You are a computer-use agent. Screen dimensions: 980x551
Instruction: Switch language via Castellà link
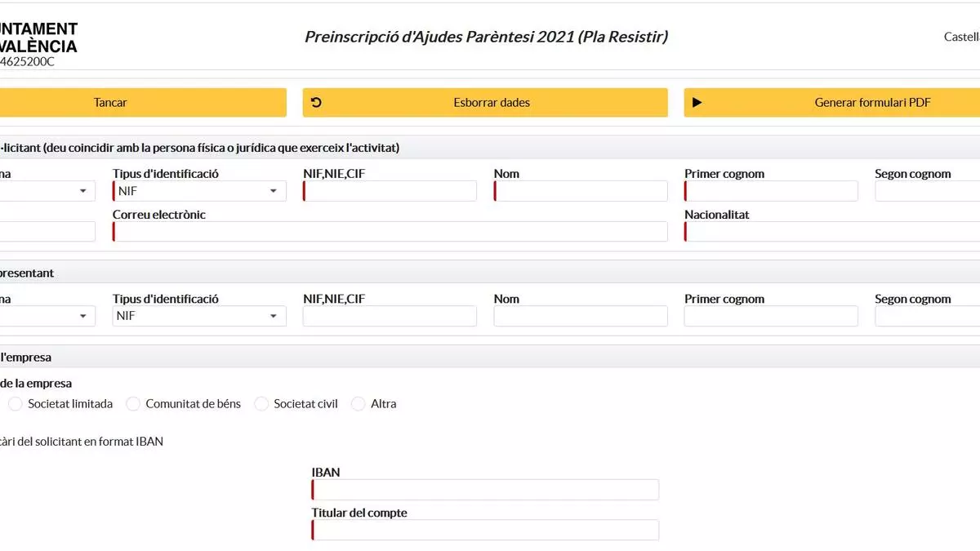pyautogui.click(x=962, y=37)
